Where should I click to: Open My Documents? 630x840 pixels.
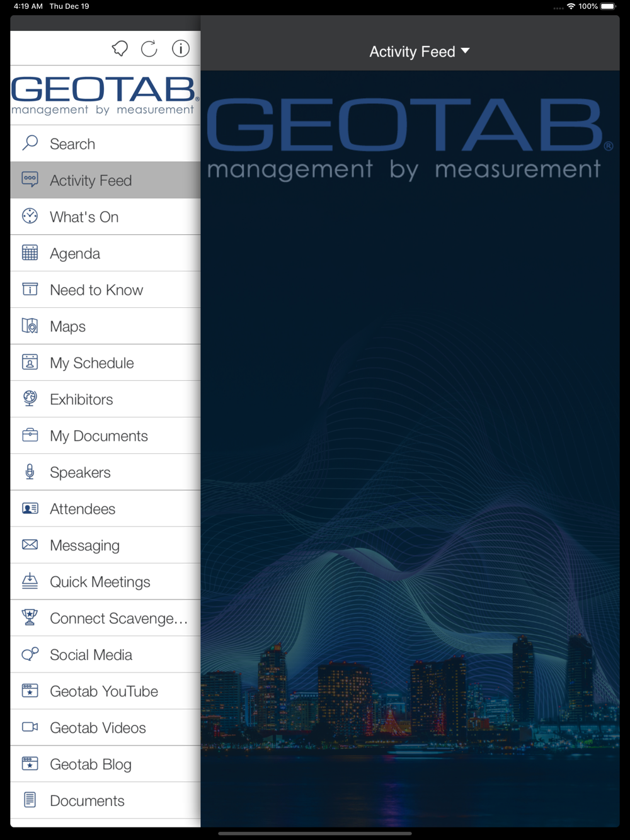coord(105,436)
